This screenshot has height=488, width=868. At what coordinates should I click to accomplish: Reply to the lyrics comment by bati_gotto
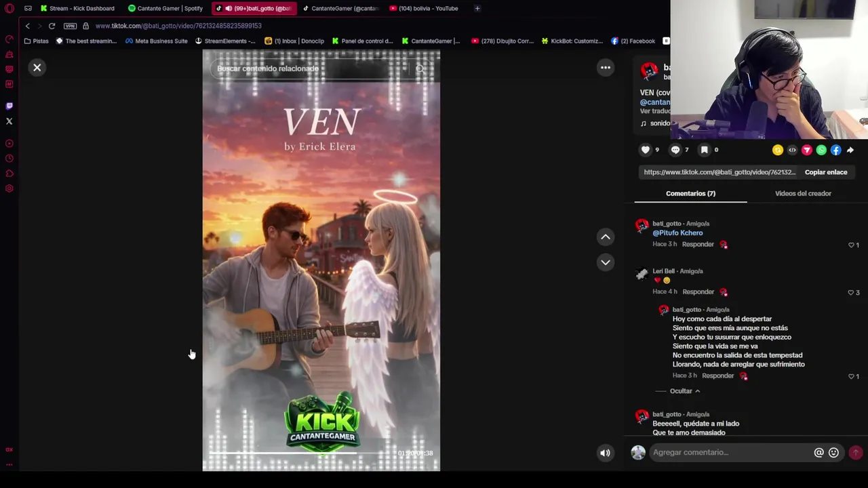point(717,375)
